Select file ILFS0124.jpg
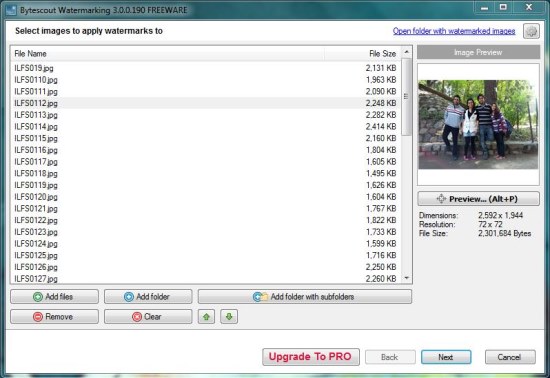 point(206,244)
